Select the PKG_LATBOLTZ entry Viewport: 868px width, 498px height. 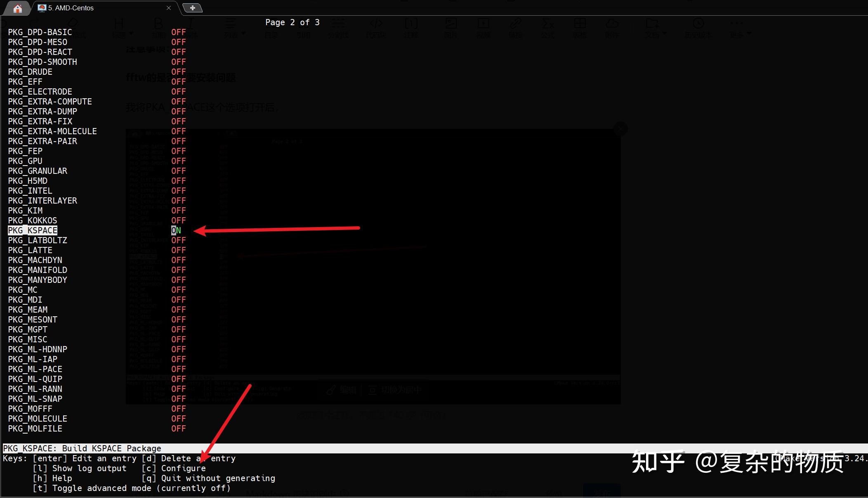(x=38, y=240)
